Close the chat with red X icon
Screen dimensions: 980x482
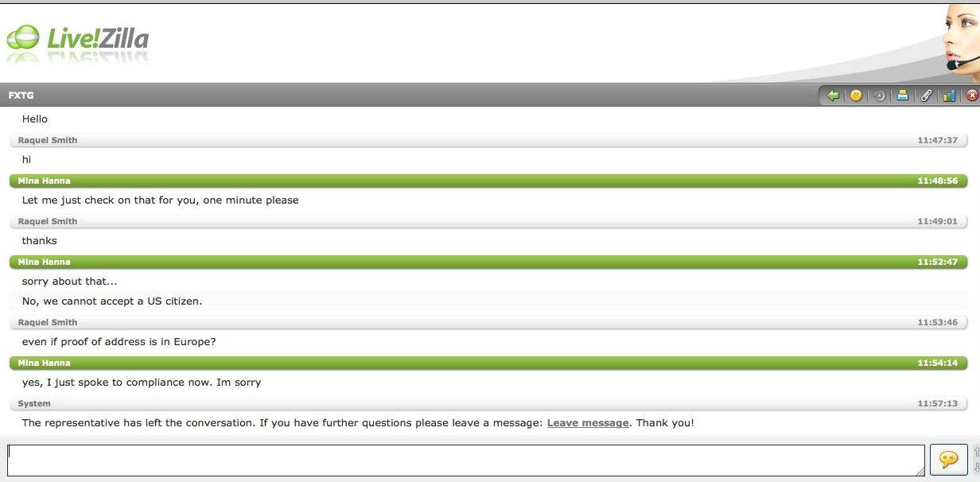coord(972,95)
